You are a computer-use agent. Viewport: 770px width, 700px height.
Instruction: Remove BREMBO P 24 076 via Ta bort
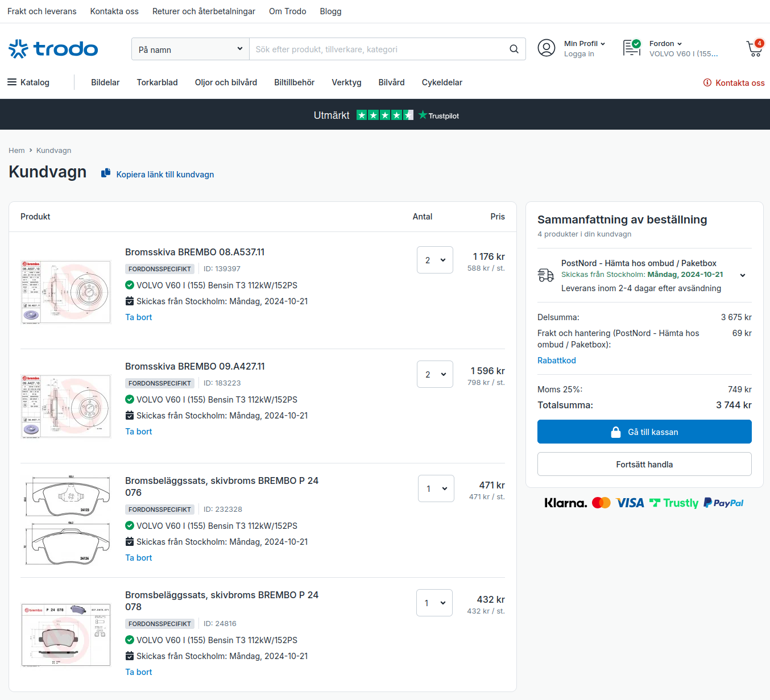click(139, 558)
